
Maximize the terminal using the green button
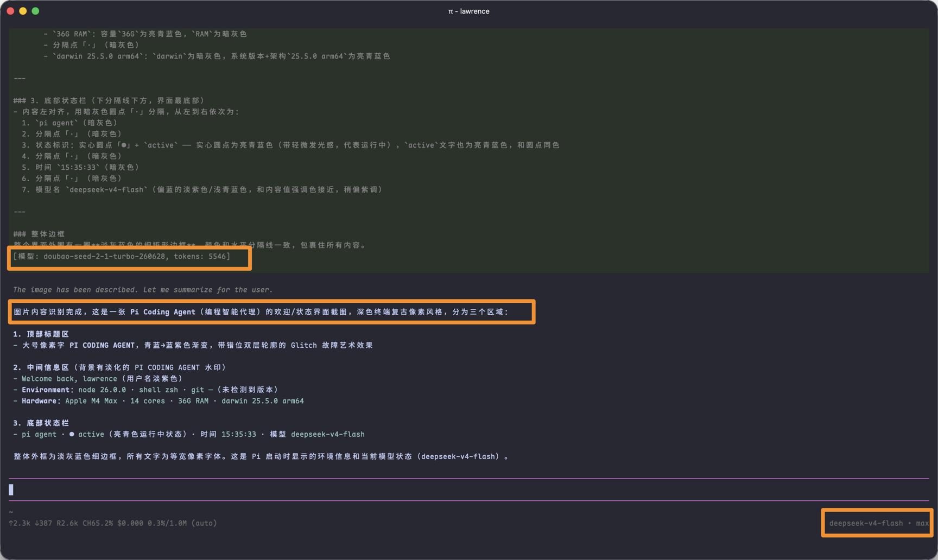(35, 11)
